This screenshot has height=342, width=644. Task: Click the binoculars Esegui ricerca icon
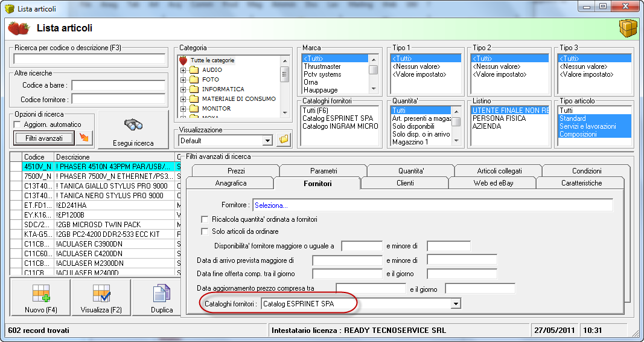point(133,126)
